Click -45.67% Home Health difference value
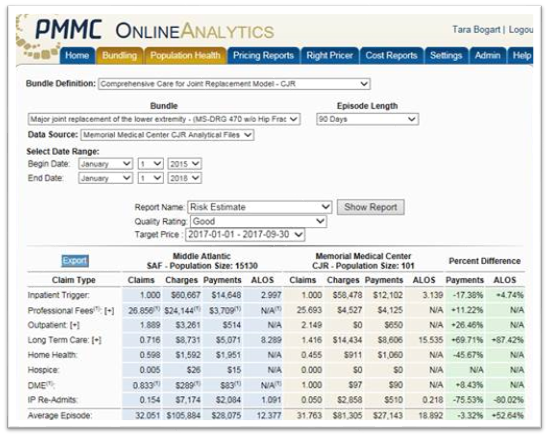The width and height of the screenshot is (549, 437). click(x=468, y=355)
